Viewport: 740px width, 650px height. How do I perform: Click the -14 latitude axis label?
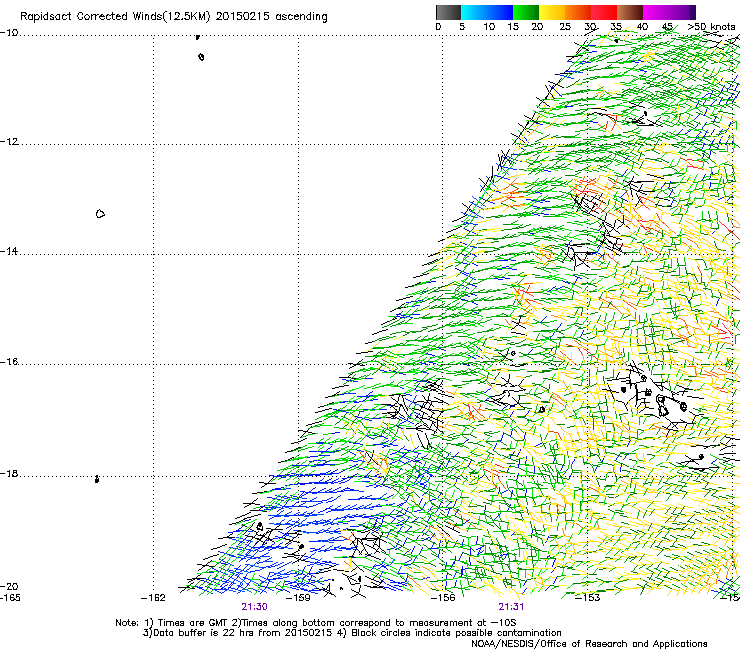tap(9, 251)
